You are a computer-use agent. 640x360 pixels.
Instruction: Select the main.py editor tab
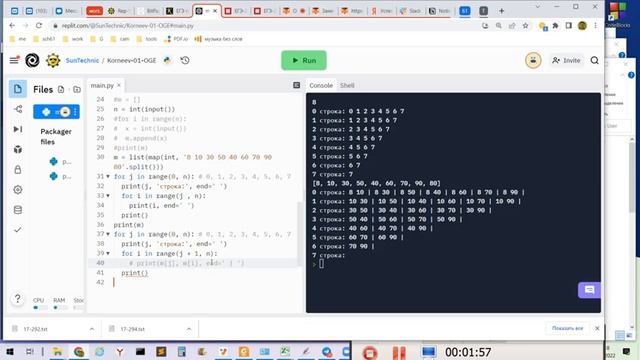102,85
